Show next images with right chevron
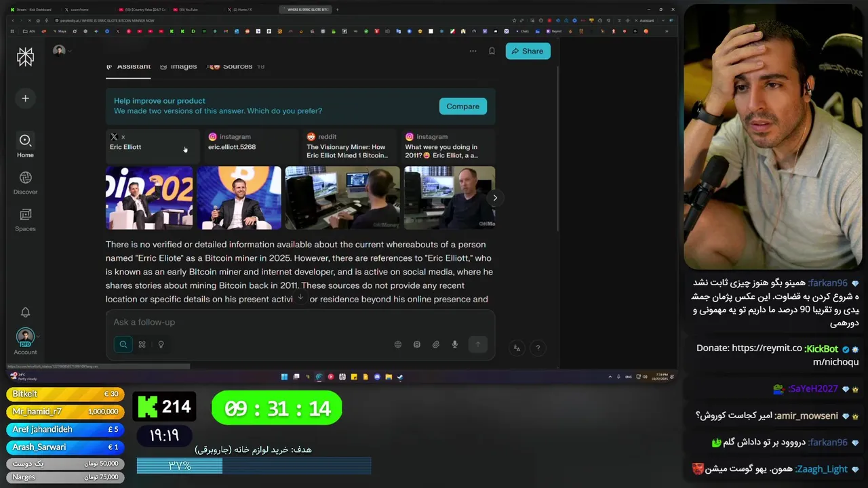This screenshot has width=868, height=488. [x=495, y=198]
